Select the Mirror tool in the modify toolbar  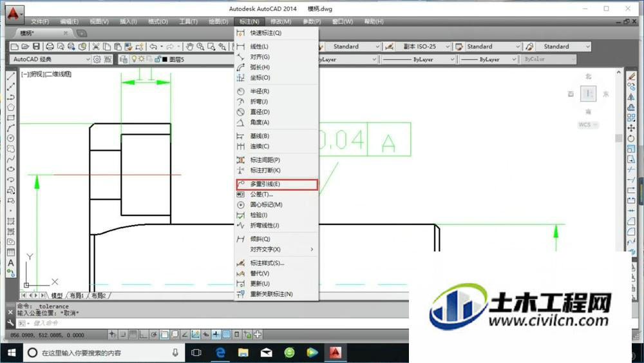(631, 97)
